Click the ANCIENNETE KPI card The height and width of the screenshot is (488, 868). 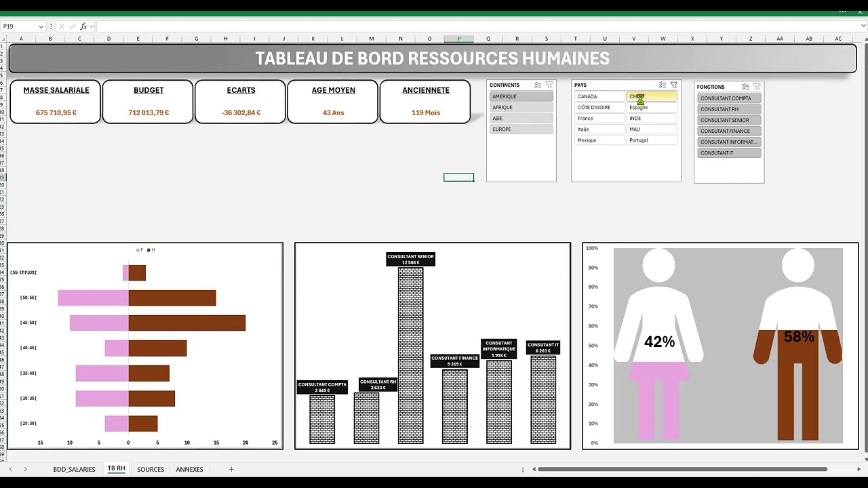425,102
